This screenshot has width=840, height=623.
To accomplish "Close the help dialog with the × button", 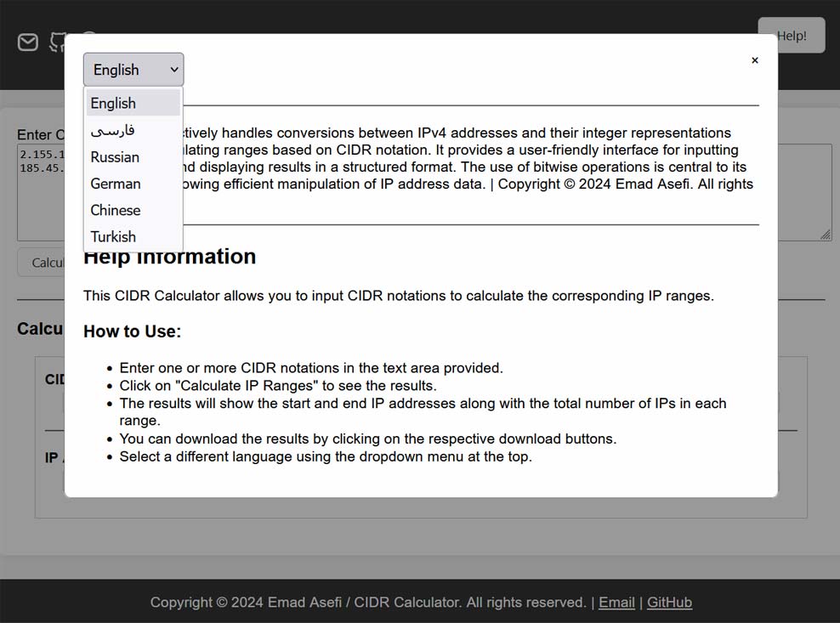I will click(x=754, y=60).
